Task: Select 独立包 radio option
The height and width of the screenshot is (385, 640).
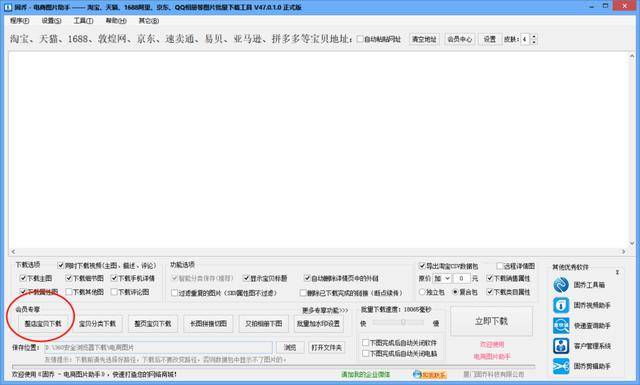Action: coord(422,292)
